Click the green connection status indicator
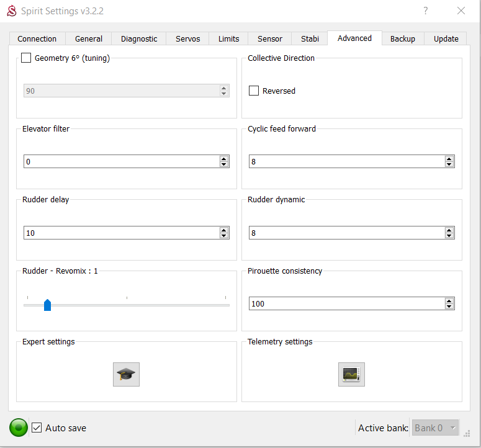This screenshot has height=448, width=481. pos(19,428)
